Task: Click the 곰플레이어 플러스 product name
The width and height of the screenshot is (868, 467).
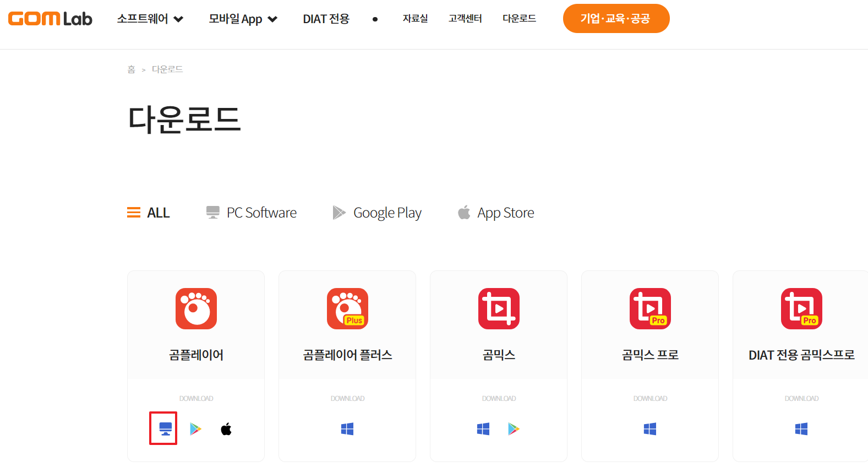Action: pyautogui.click(x=347, y=355)
